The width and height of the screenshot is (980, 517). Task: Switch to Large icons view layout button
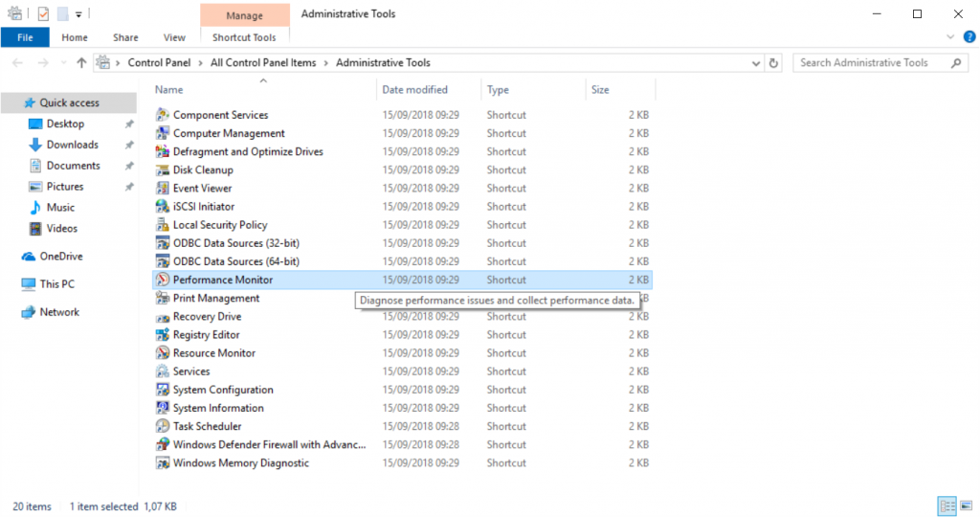[x=967, y=506]
